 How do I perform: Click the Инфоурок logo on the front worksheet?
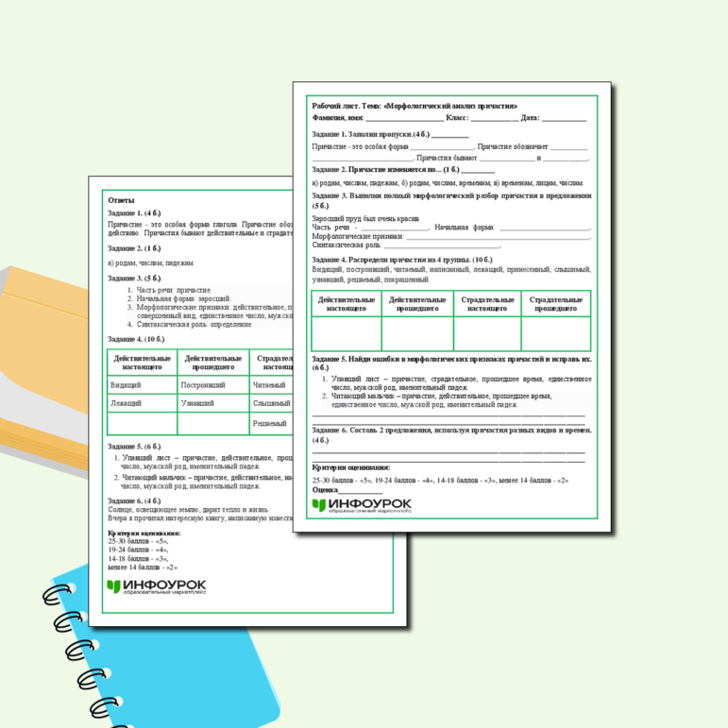[x=362, y=505]
